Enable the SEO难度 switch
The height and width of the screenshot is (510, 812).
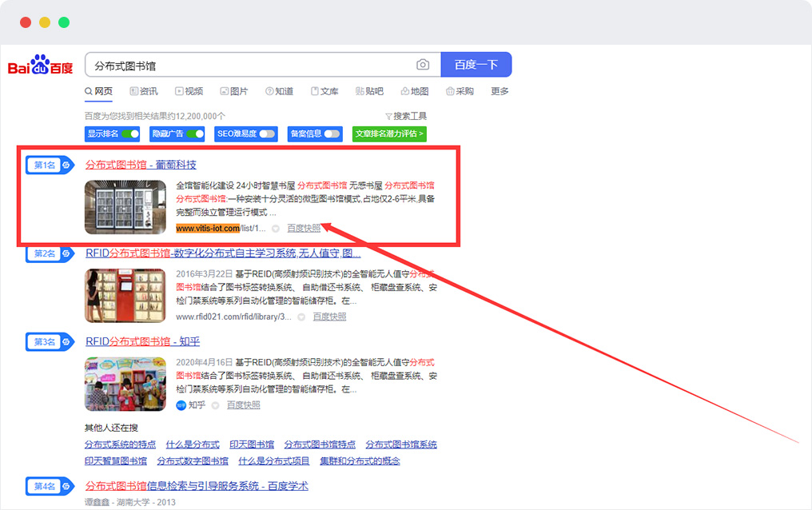pos(267,134)
